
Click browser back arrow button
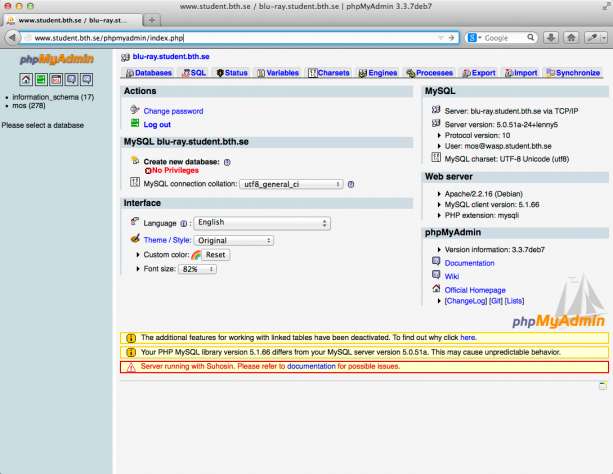coord(12,38)
